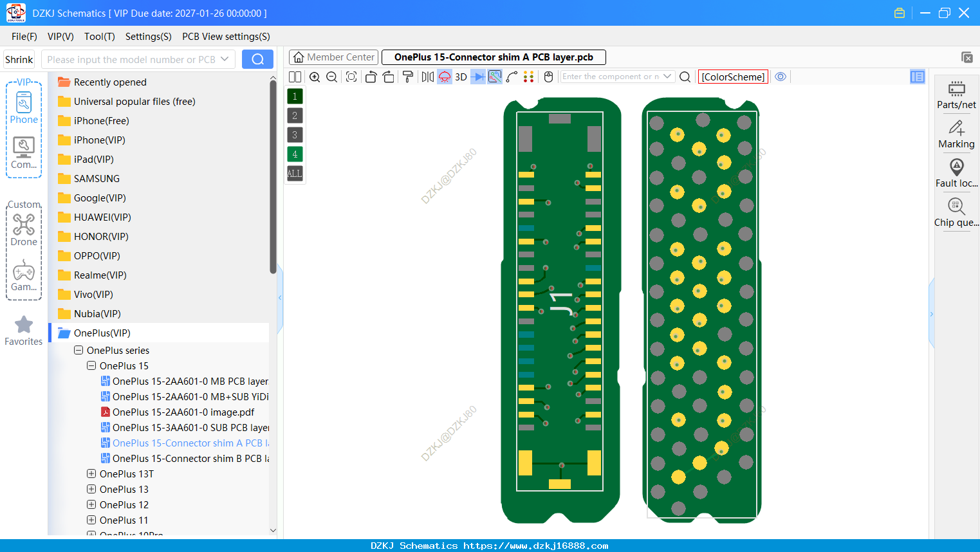Show ALL PCB layers
The height and width of the screenshot is (552, 980).
click(295, 174)
